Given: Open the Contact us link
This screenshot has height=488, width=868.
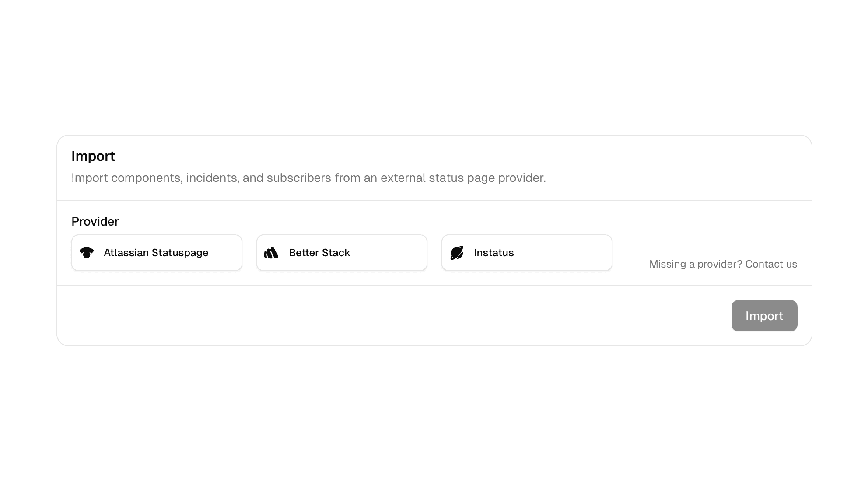Looking at the screenshot, I should 771,264.
